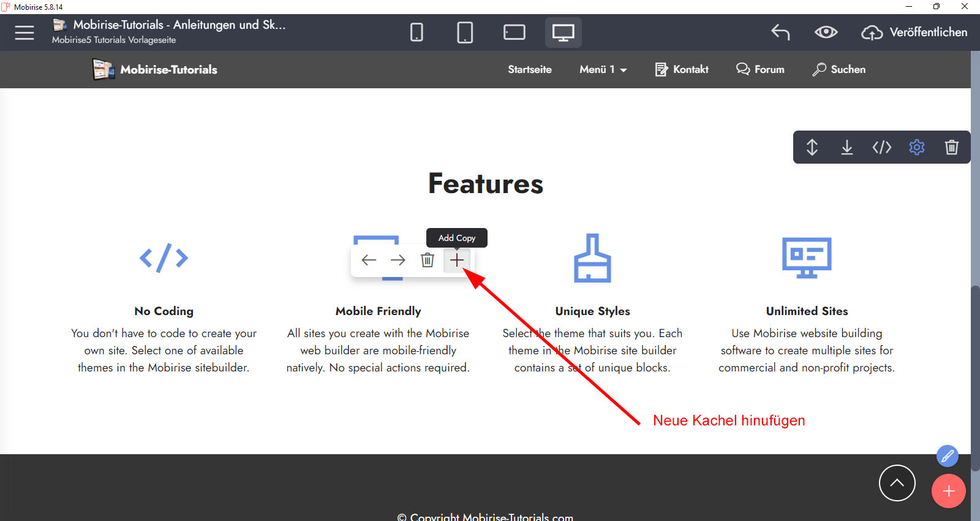Open the hamburger main menu
The image size is (980, 521).
pos(24,32)
